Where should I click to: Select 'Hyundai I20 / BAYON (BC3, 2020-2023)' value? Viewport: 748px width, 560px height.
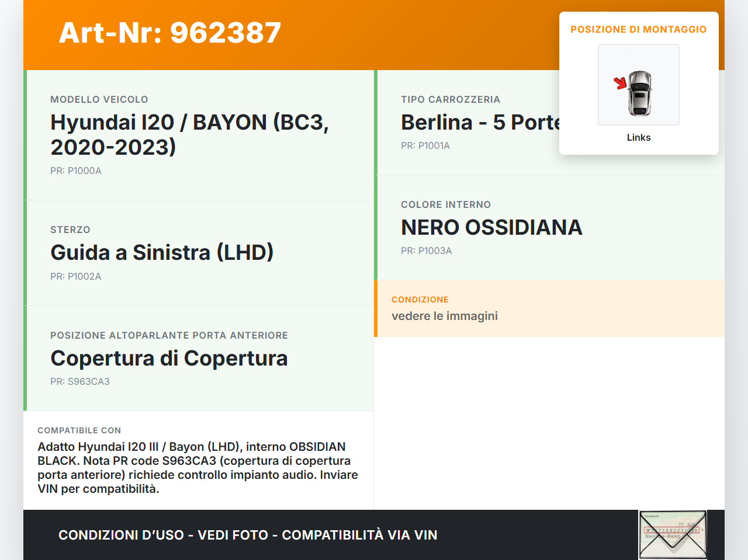click(x=190, y=134)
